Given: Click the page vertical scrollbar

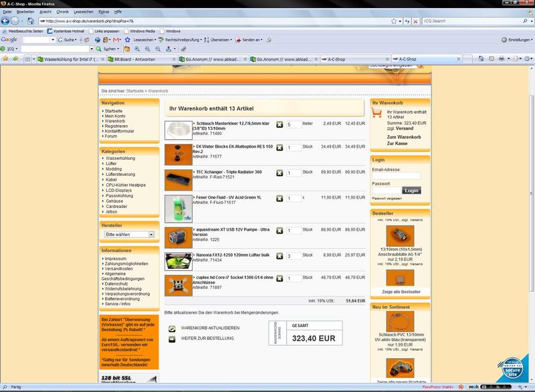Looking at the screenshot, I should pyautogui.click(x=532, y=193).
